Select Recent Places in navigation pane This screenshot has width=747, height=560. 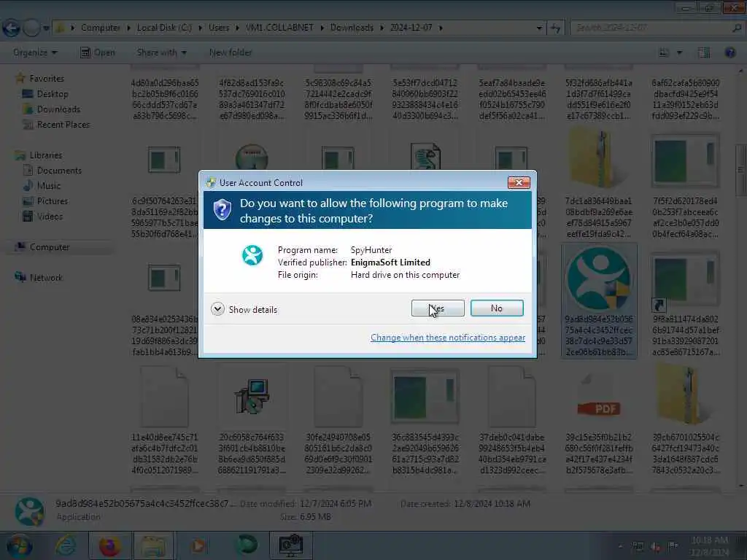[x=63, y=124]
